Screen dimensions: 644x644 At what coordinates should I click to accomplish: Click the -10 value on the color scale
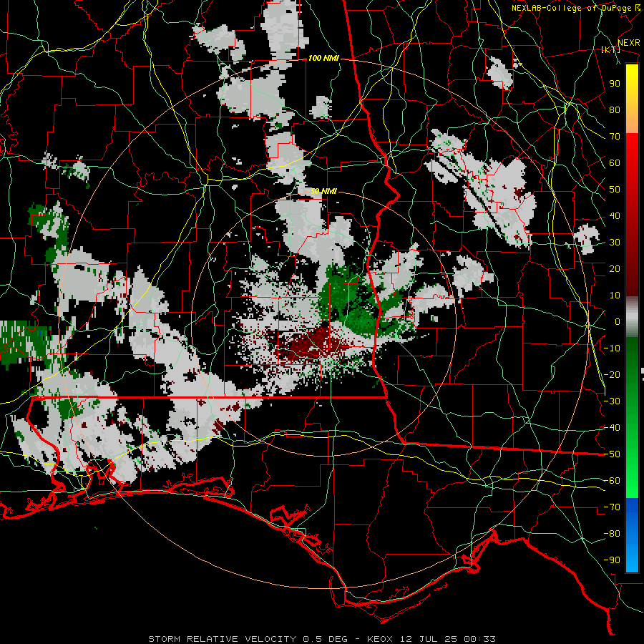pos(612,348)
